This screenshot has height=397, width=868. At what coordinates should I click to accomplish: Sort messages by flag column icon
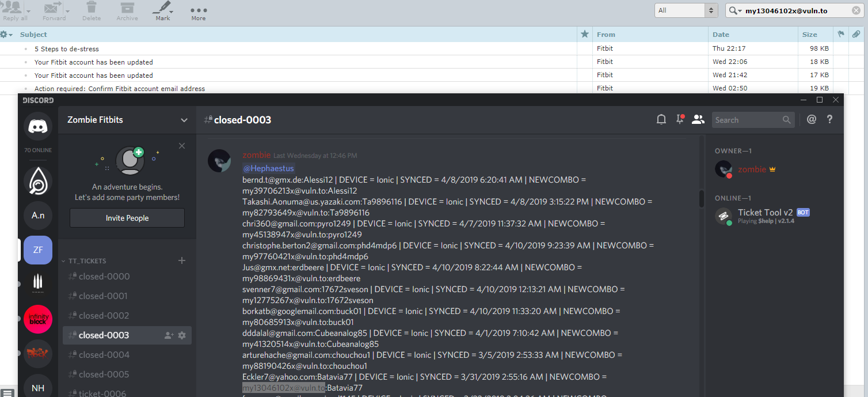[841, 35]
